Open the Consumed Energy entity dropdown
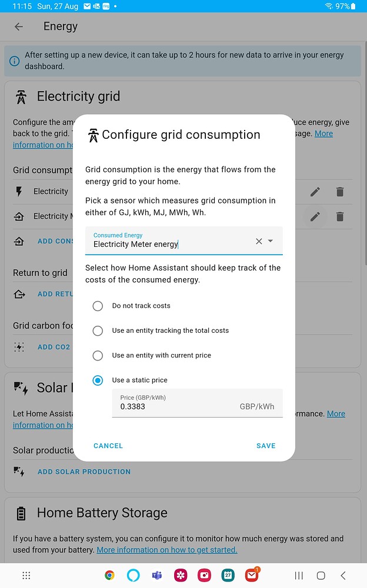The height and width of the screenshot is (588, 367). (x=271, y=241)
